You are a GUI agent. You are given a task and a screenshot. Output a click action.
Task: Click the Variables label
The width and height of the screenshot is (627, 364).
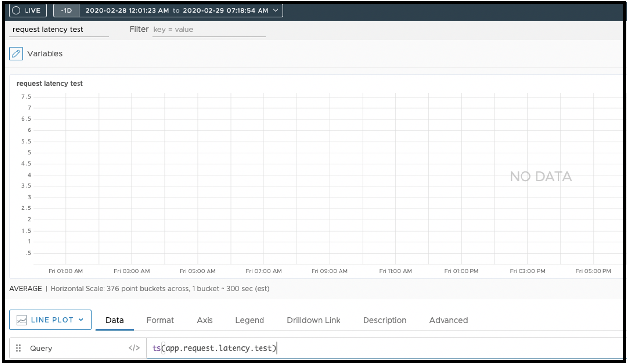pos(45,53)
